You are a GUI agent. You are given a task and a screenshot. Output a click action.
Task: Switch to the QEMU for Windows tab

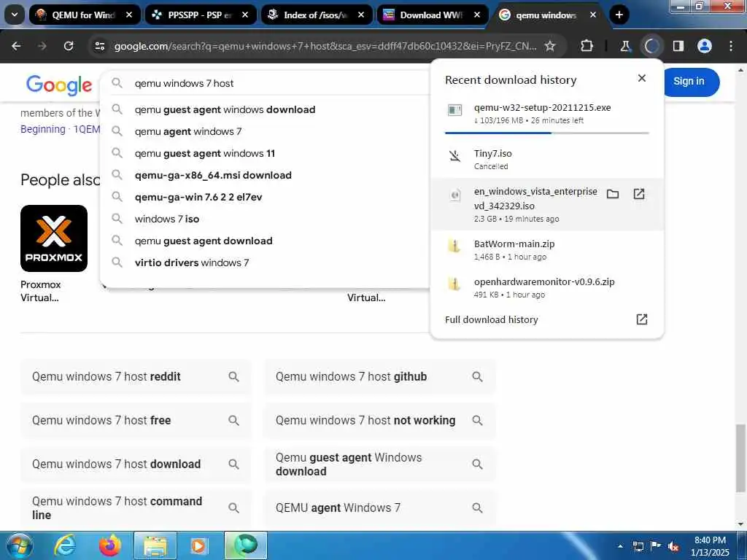pos(84,15)
